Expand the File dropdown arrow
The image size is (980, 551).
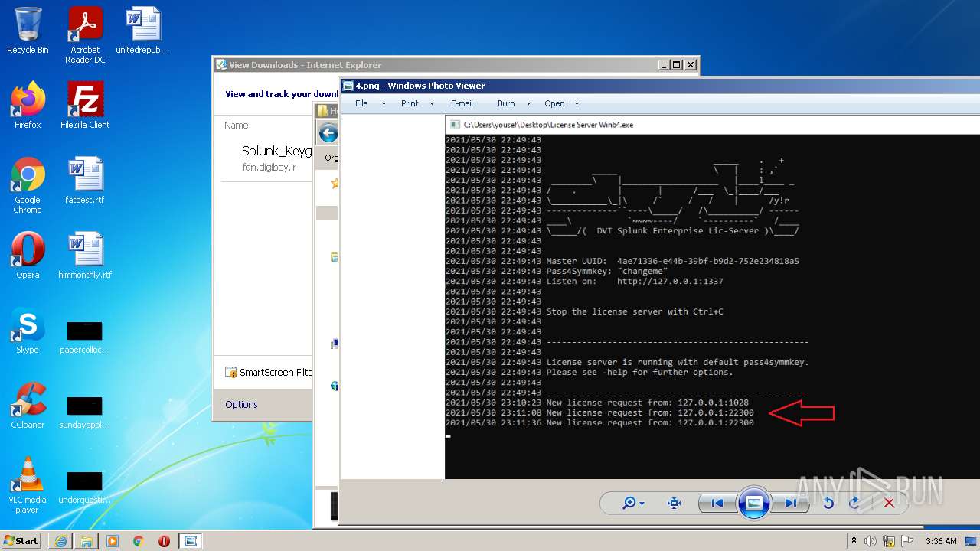(x=384, y=104)
